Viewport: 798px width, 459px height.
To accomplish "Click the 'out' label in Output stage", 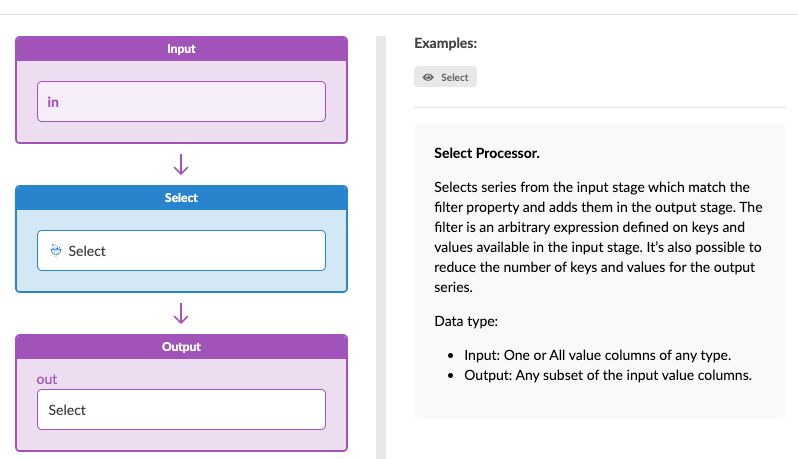I will point(47,379).
